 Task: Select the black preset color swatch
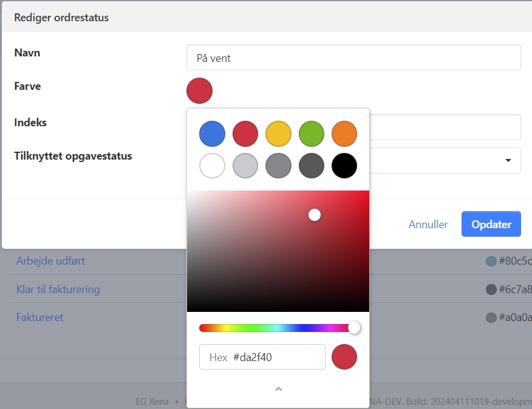click(344, 165)
